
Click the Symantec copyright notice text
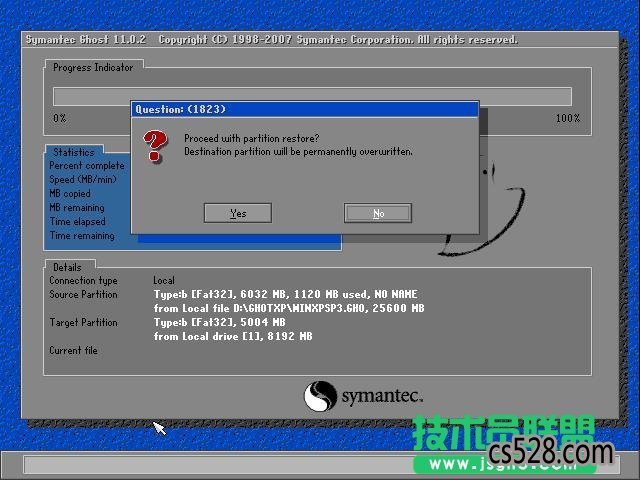338,40
